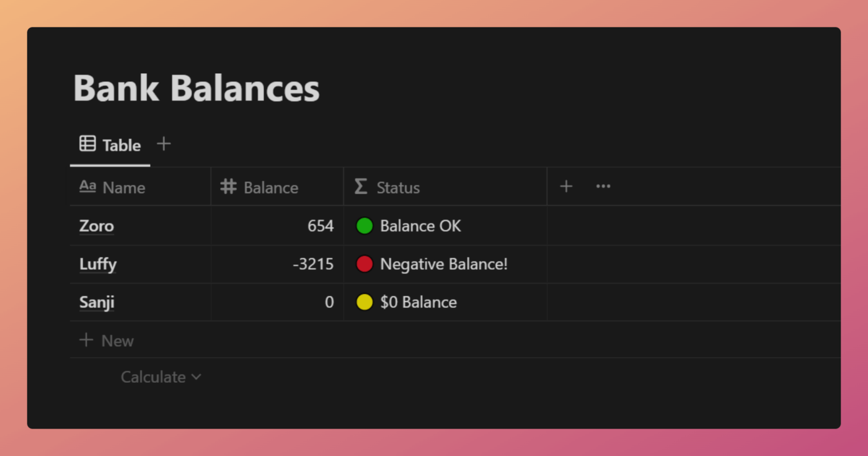
Task: Click the green circle beside Balance OK
Action: 365,226
